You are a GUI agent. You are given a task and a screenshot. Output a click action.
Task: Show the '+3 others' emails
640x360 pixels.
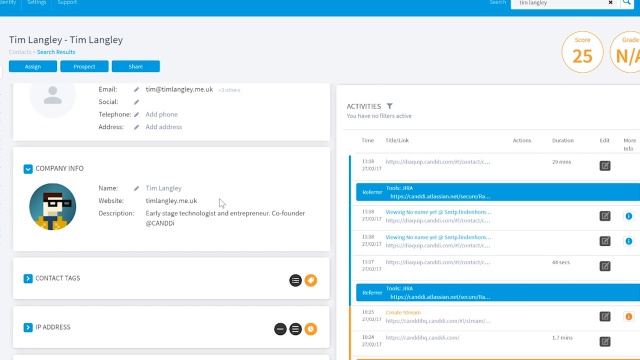click(x=229, y=90)
